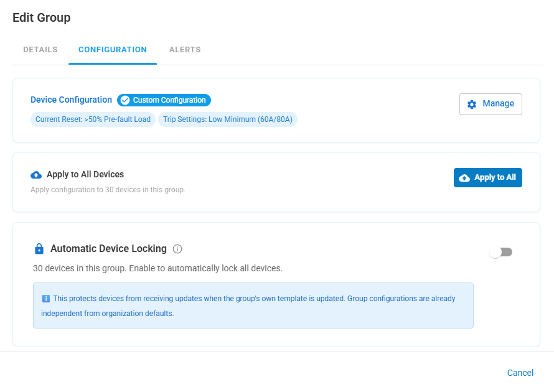Click the Automatic Device Locking heading text
The width and height of the screenshot is (554, 392).
[x=108, y=249]
